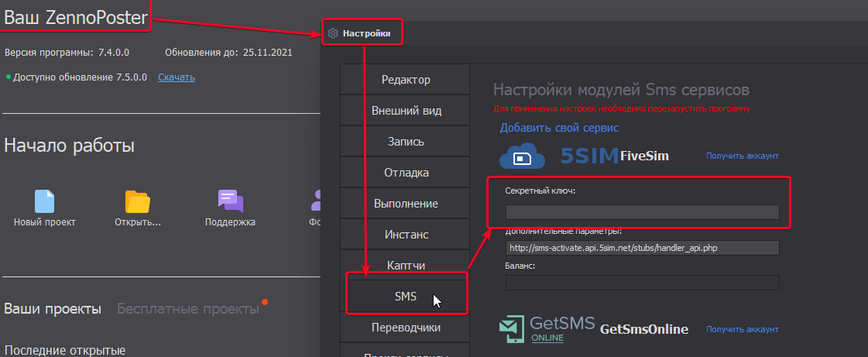Click the Открыть... label

(138, 222)
